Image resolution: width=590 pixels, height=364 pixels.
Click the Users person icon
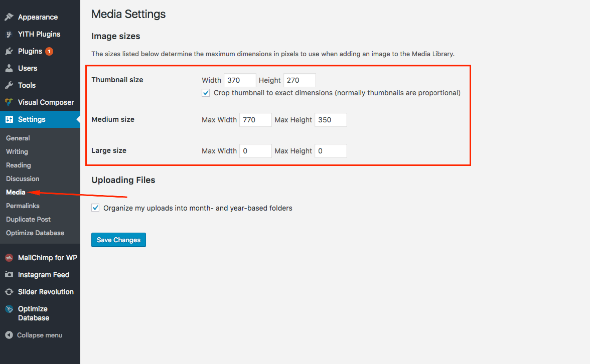pos(9,68)
